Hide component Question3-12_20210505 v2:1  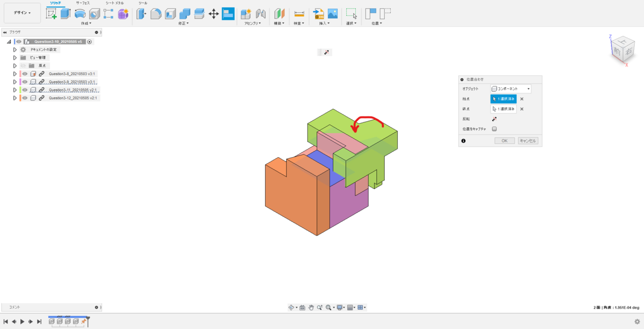point(25,98)
